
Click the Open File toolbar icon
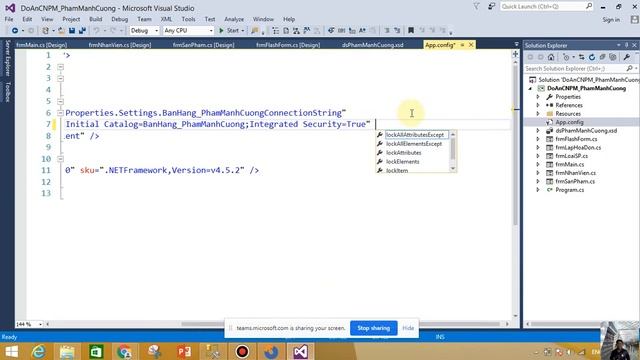(x=61, y=31)
